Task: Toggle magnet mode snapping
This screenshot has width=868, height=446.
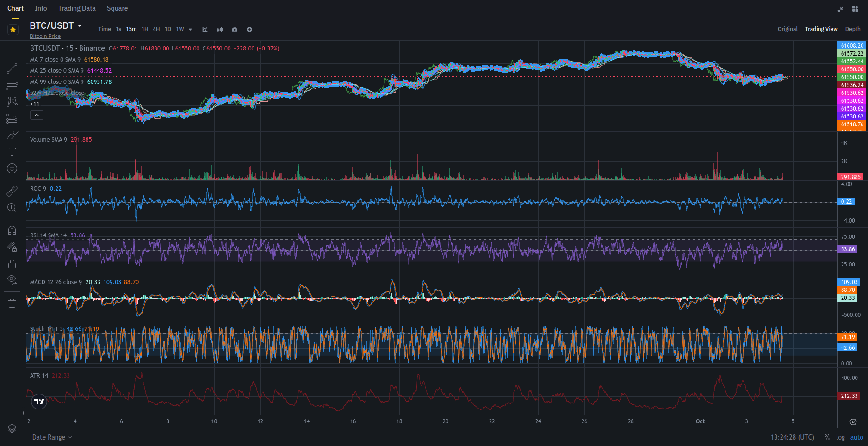Action: click(x=12, y=230)
